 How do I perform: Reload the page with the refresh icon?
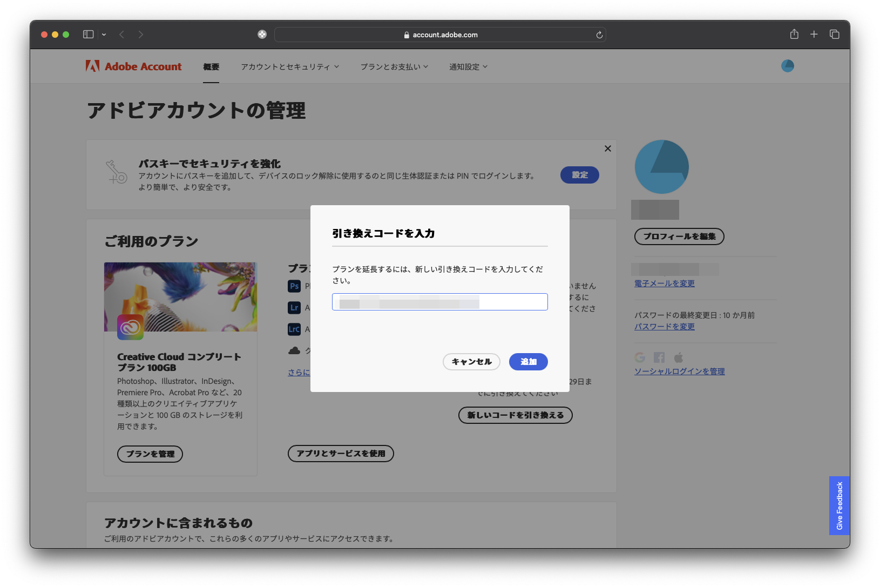(x=599, y=35)
